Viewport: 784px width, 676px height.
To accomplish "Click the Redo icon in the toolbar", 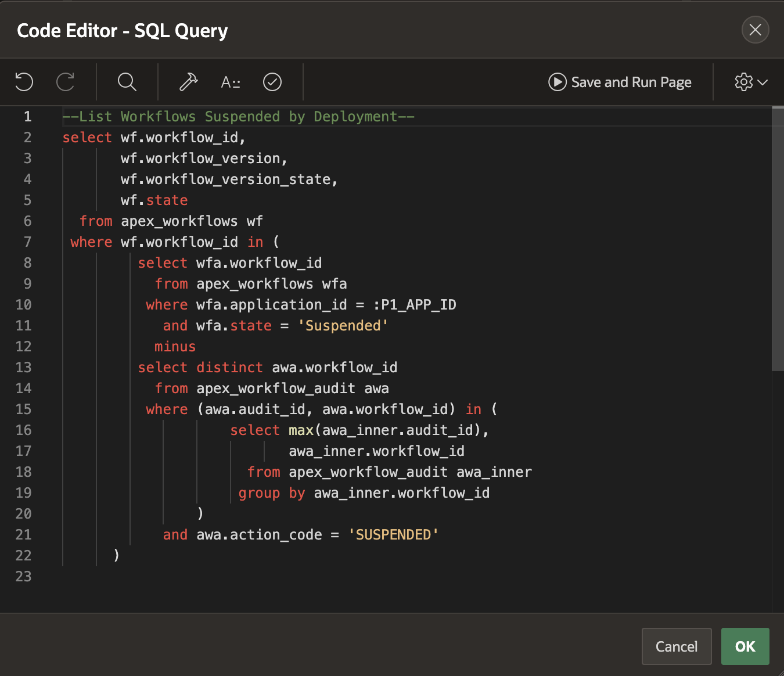I will (66, 82).
